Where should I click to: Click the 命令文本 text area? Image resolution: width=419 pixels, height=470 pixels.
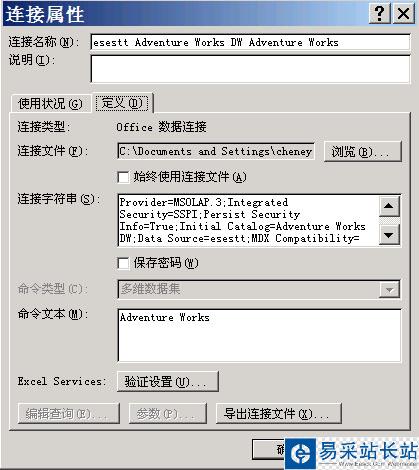point(259,335)
